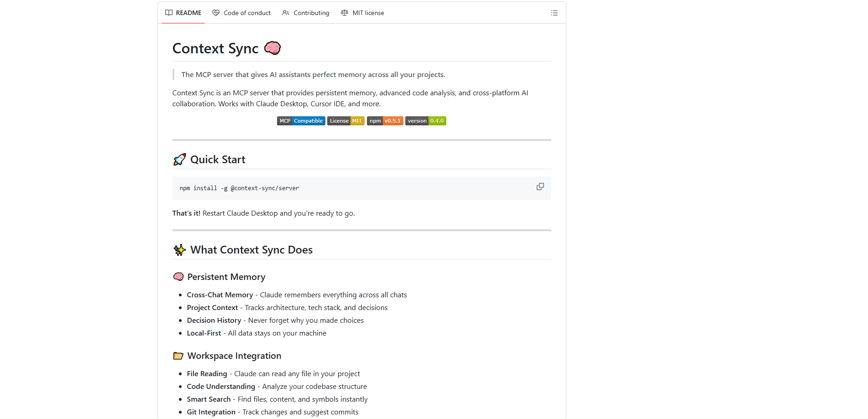The width and height of the screenshot is (868, 419).
Task: Open the MIT license tab
Action: tap(362, 13)
